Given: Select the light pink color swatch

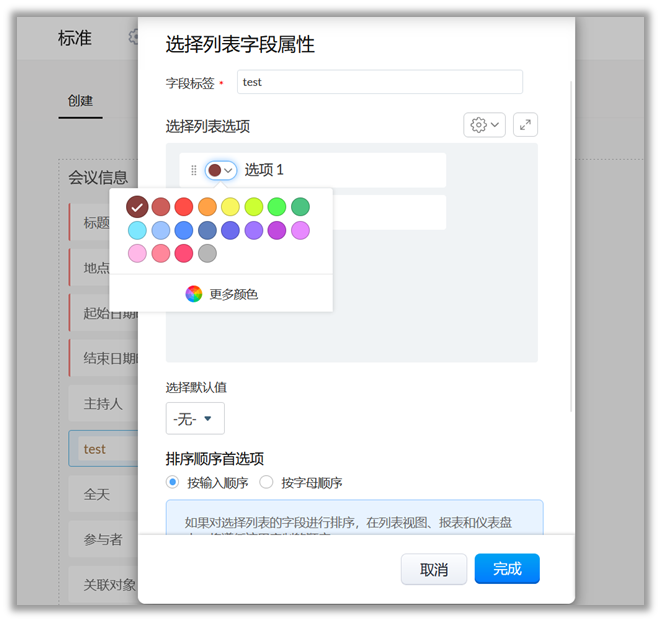Looking at the screenshot, I should point(137,253).
